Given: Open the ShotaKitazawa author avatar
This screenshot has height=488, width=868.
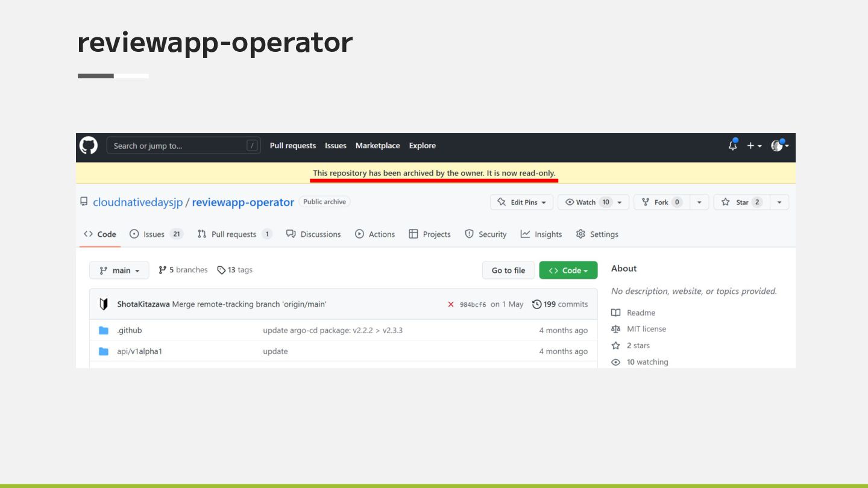Looking at the screenshot, I should (x=104, y=304).
